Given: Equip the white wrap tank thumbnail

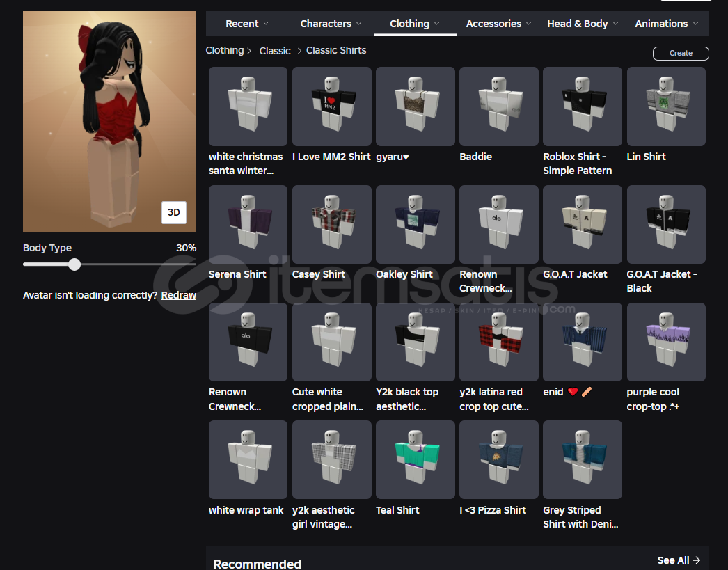Looking at the screenshot, I should click(248, 460).
